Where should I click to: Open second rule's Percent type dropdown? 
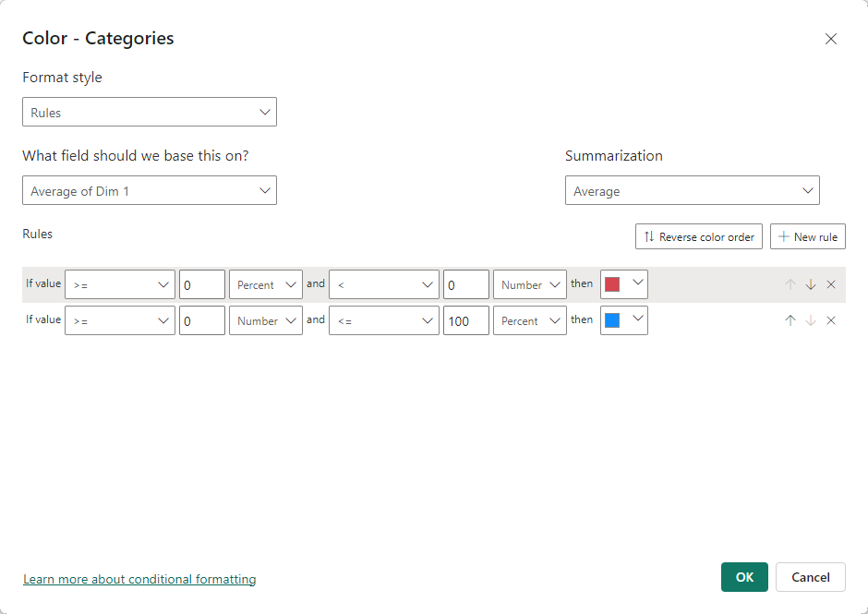530,320
